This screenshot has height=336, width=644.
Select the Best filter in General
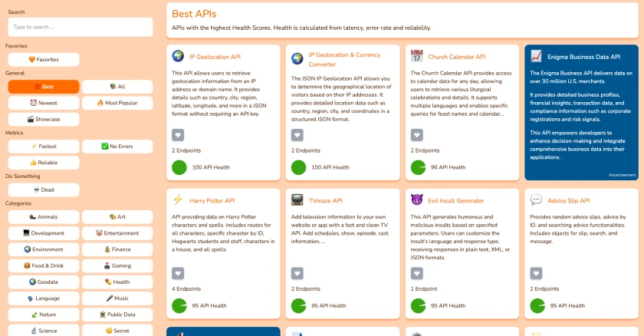coord(44,87)
